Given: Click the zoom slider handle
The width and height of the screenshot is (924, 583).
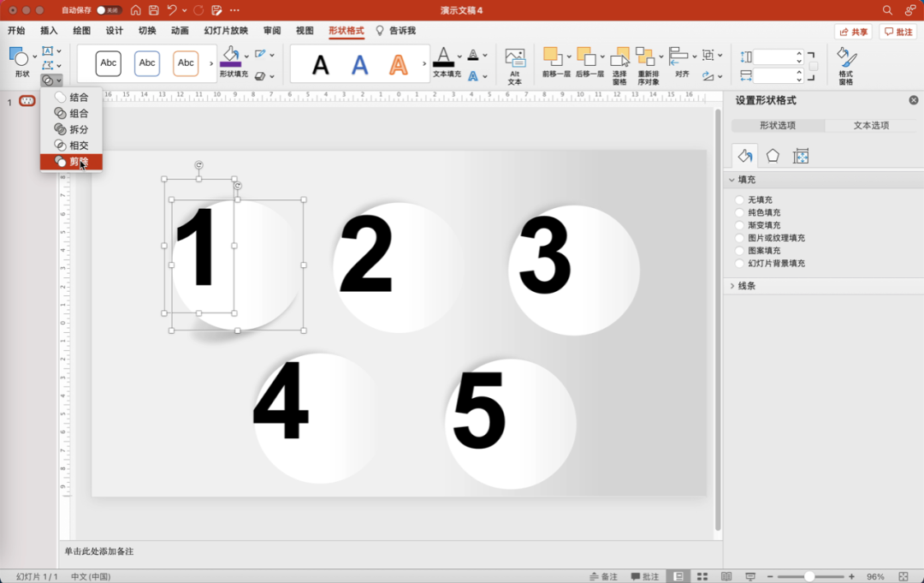Looking at the screenshot, I should tap(809, 576).
